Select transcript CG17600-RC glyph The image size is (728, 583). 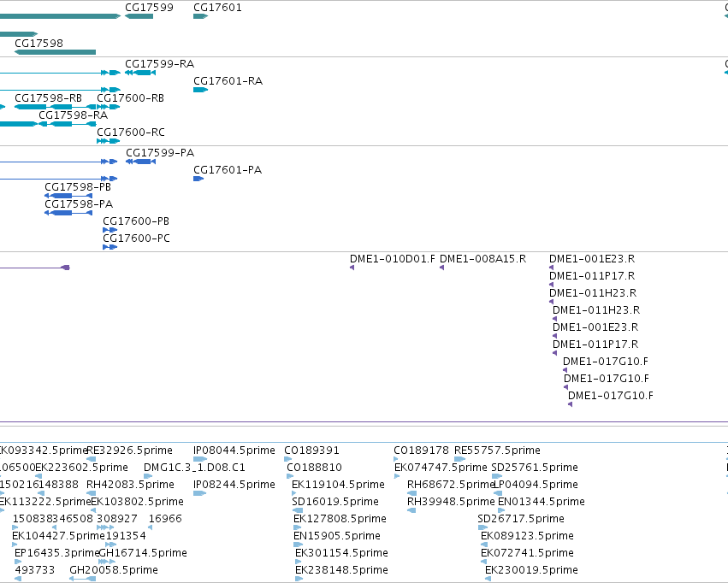click(108, 141)
